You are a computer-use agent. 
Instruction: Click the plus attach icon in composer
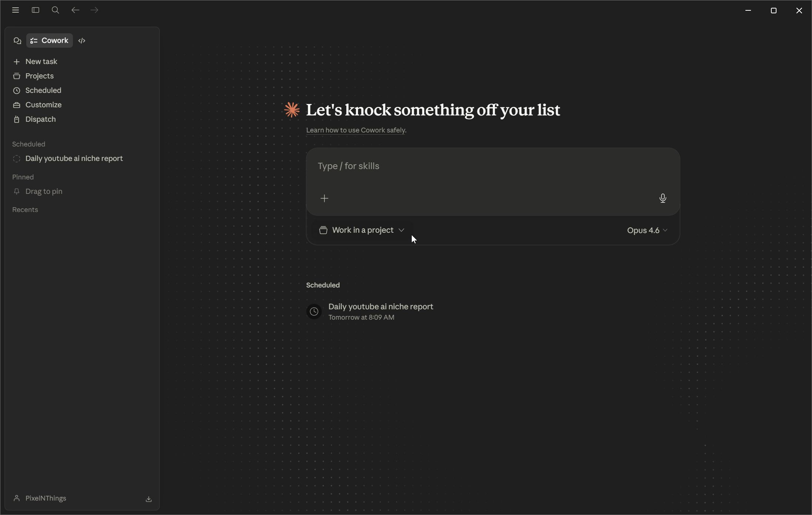(324, 198)
